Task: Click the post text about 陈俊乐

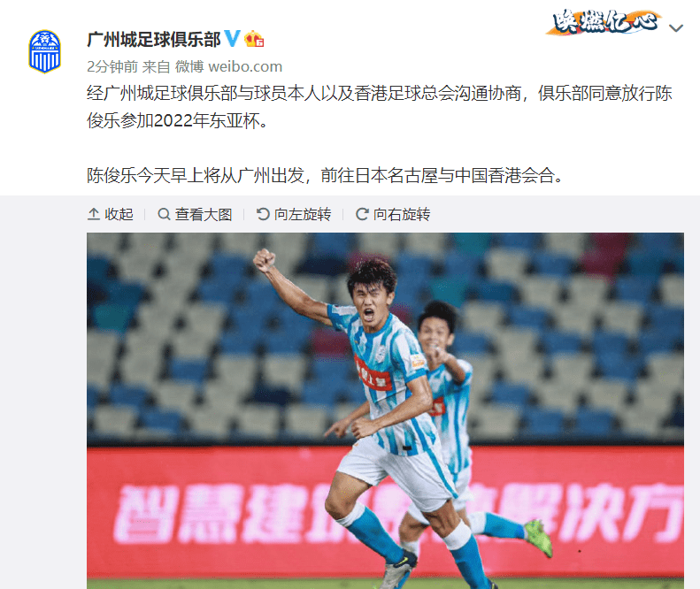Action: [380, 107]
